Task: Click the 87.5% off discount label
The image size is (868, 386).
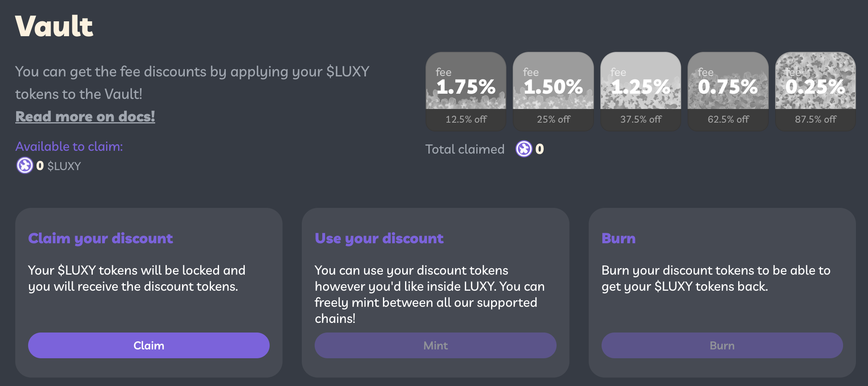Action: 815,119
